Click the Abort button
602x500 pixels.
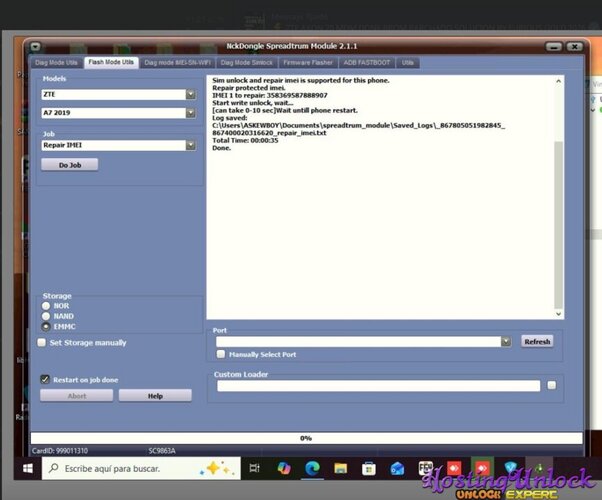coord(76,396)
